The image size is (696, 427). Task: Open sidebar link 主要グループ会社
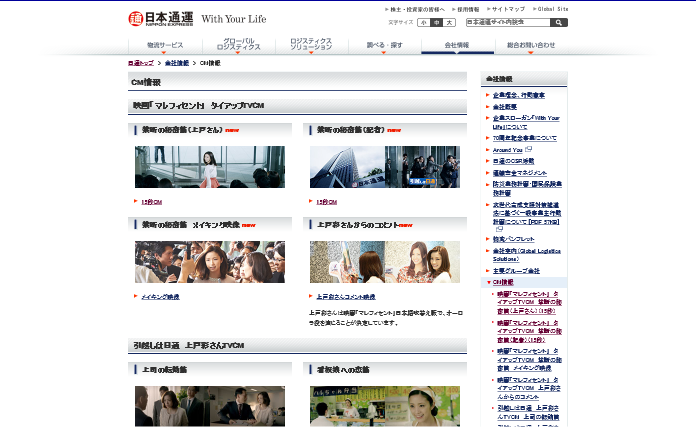coord(516,271)
